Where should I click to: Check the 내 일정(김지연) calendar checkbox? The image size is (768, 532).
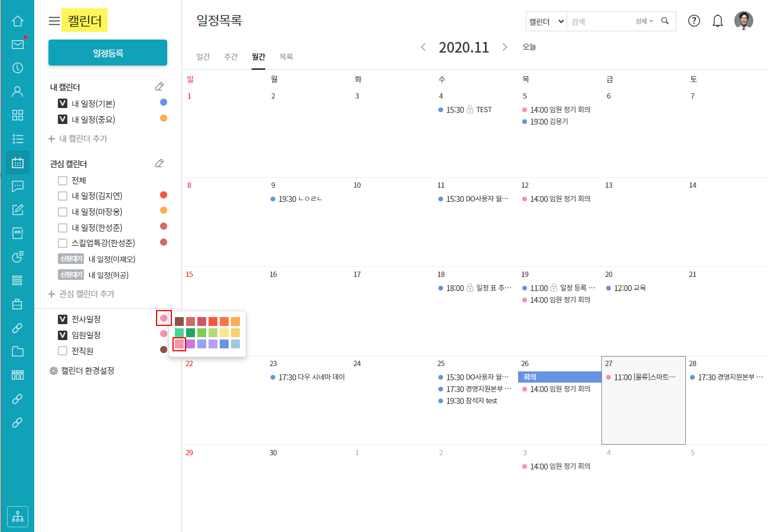63,195
